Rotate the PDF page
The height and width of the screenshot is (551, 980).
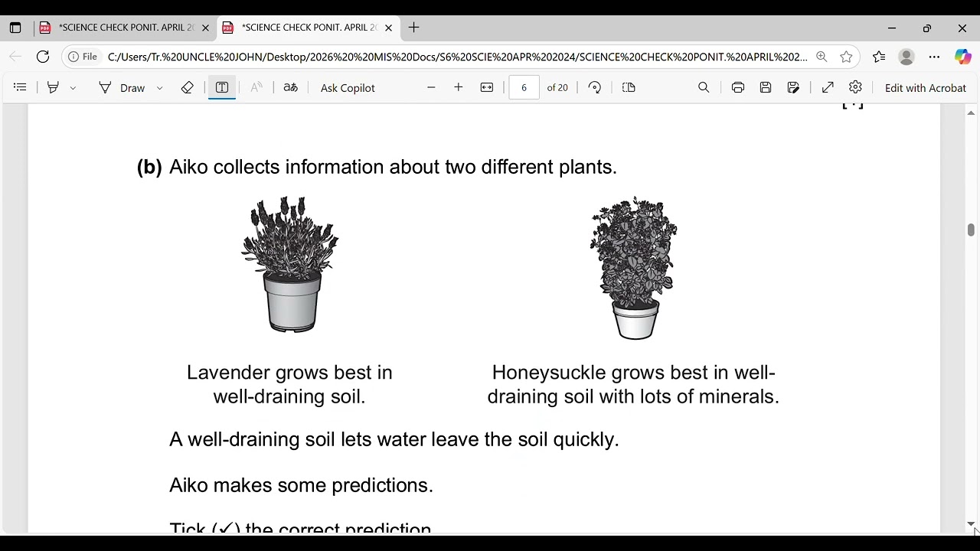pyautogui.click(x=595, y=88)
